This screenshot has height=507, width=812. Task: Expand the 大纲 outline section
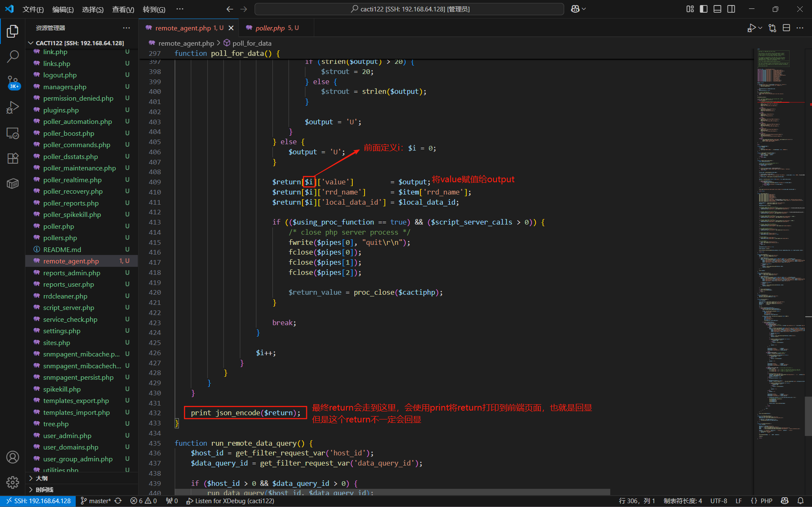[82, 478]
